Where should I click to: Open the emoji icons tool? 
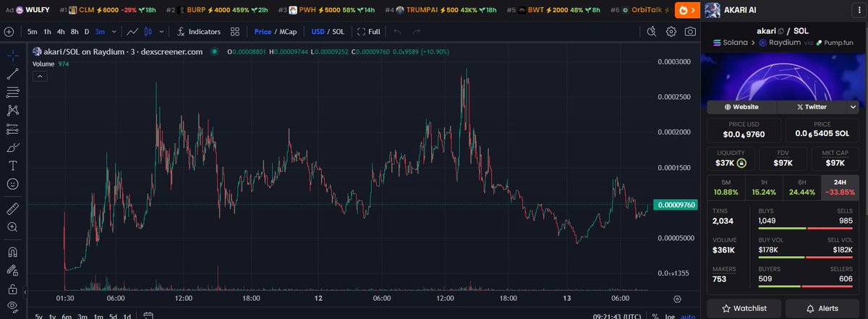(12, 184)
